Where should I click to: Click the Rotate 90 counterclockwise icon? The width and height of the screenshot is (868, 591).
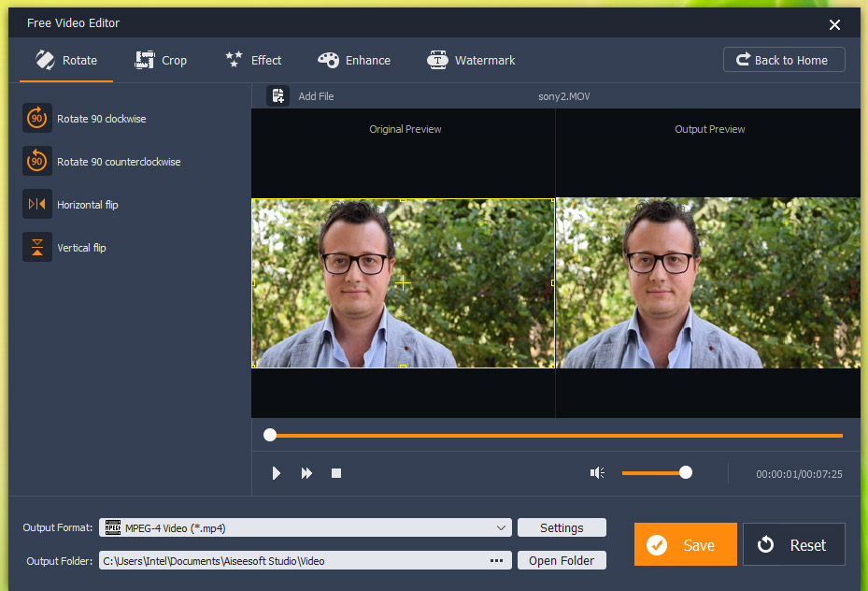36,162
